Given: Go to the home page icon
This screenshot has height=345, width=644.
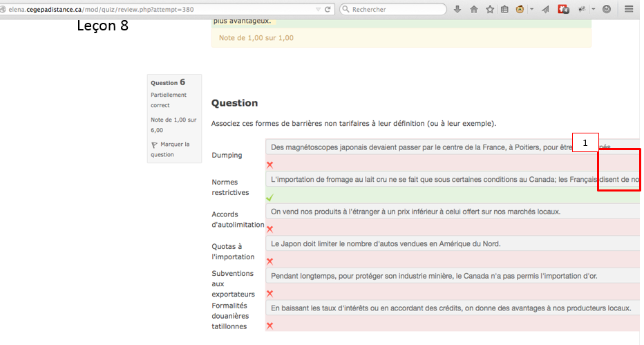Looking at the screenshot, I should coord(474,10).
